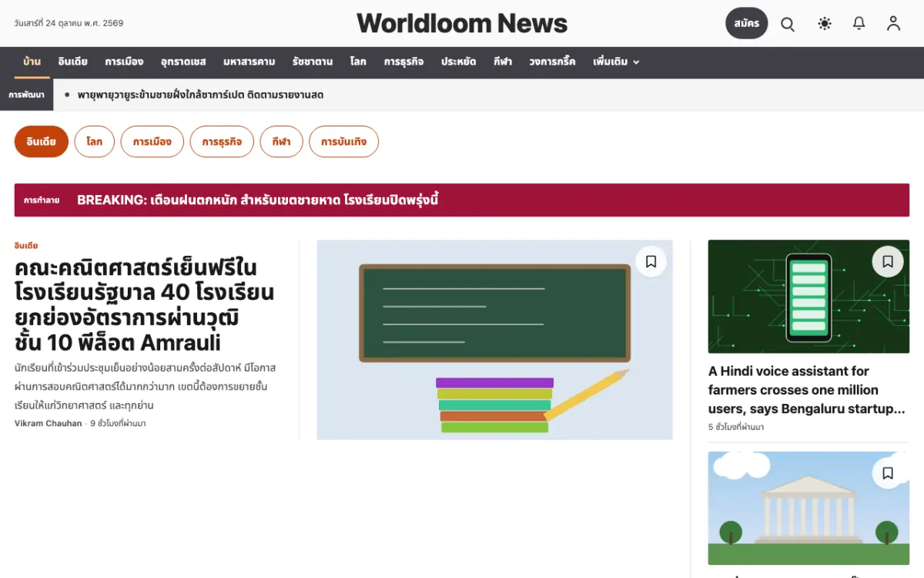Open the วงการกริ๊ค nav item
The height and width of the screenshot is (578, 924).
point(552,62)
